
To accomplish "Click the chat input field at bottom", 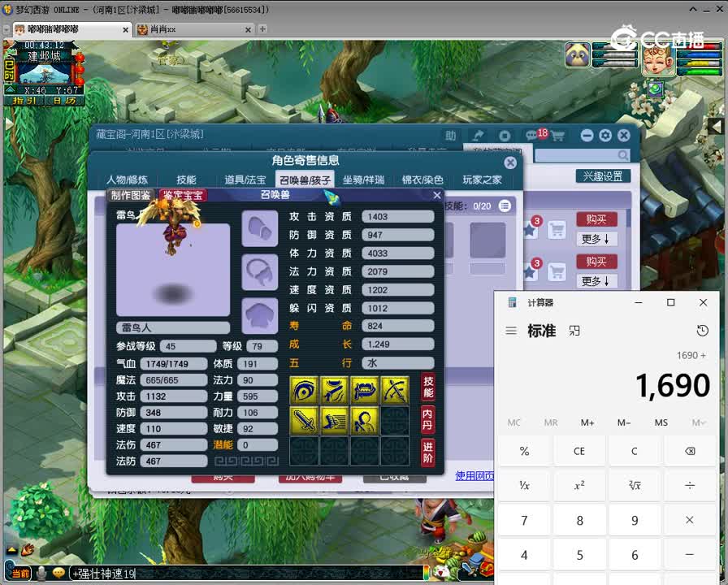I will (x=246, y=574).
